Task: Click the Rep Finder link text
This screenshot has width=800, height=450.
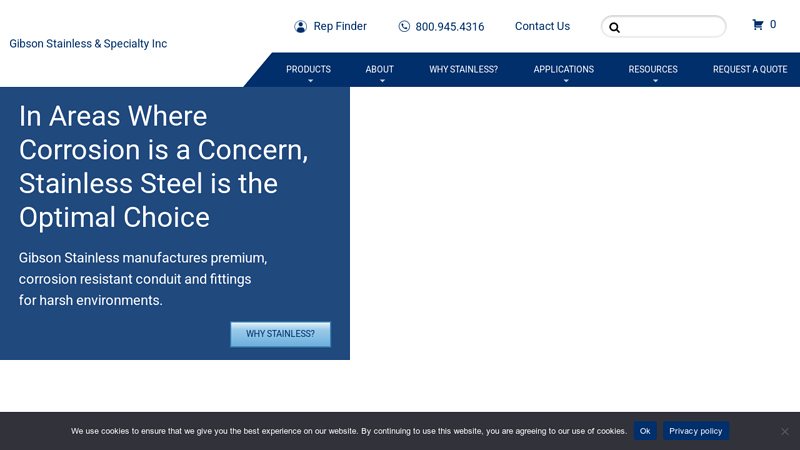Action: (x=340, y=27)
